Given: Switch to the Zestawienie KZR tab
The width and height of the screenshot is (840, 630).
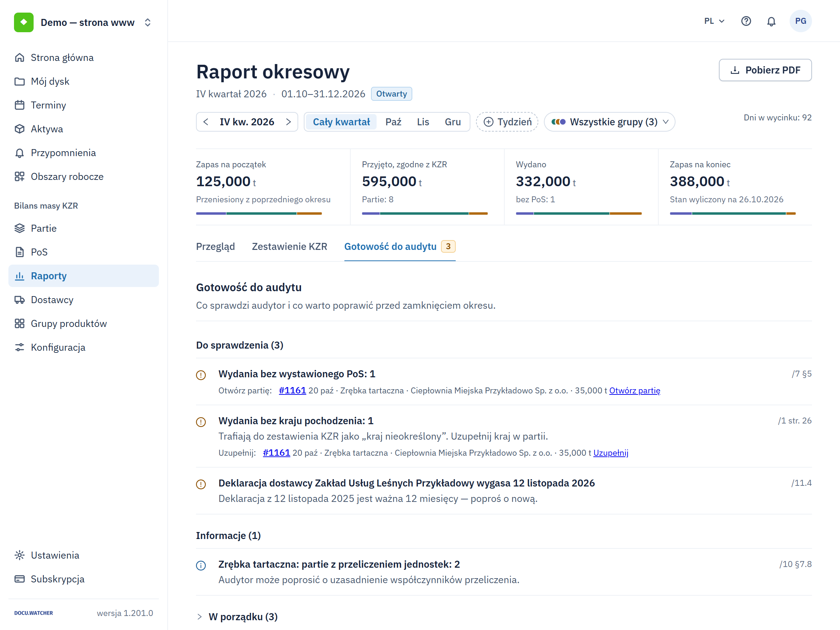Looking at the screenshot, I should [x=289, y=246].
